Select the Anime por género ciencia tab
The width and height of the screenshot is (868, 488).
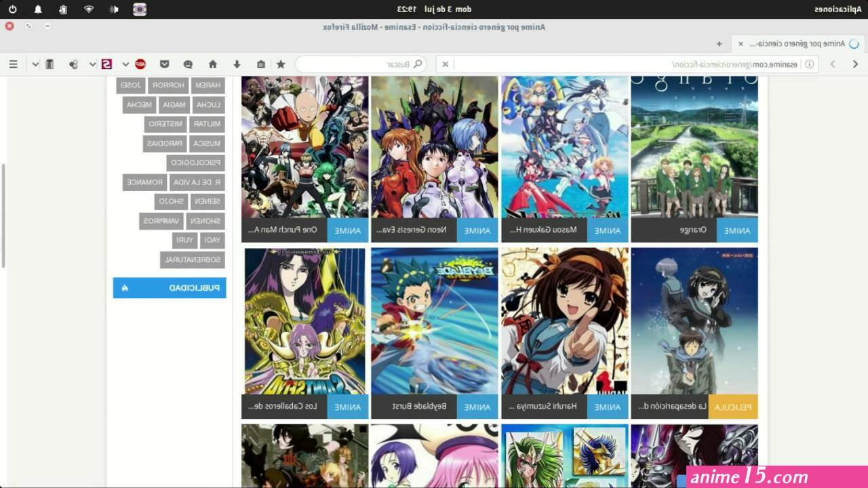pyautogui.click(x=797, y=43)
